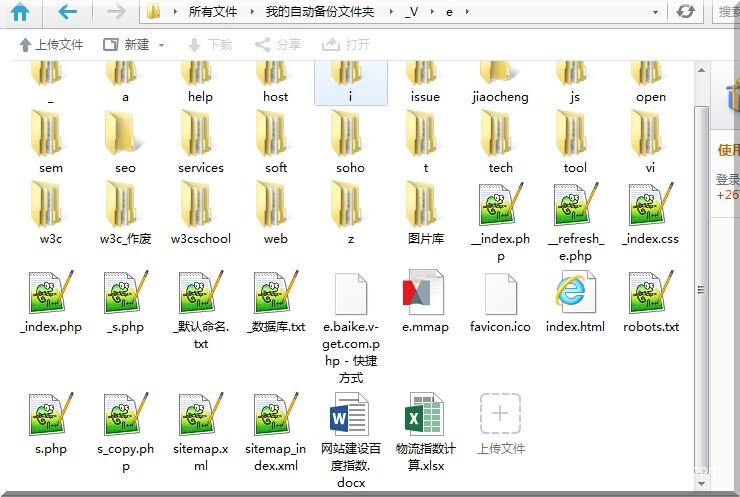Select the 网站建设百度指数.docx Word file
Viewport: 740px width, 497px height.
(x=351, y=440)
